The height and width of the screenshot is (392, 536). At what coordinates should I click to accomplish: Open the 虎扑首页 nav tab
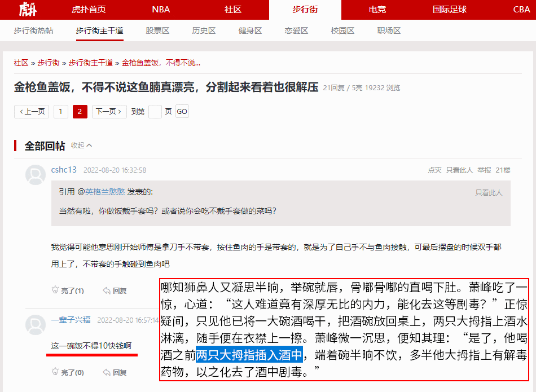coord(89,10)
